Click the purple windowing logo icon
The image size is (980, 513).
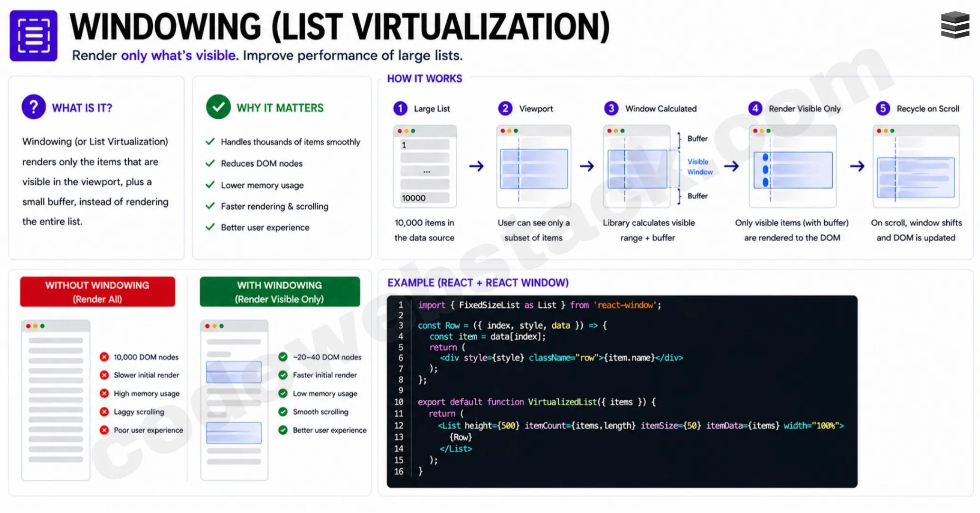(x=33, y=35)
